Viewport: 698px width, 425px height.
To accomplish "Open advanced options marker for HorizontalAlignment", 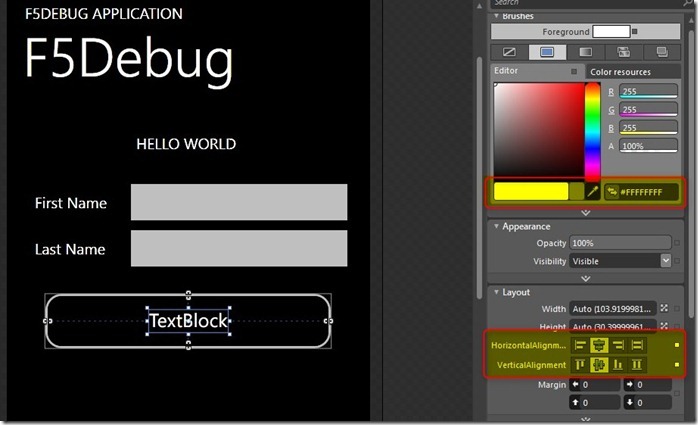I will [x=677, y=345].
